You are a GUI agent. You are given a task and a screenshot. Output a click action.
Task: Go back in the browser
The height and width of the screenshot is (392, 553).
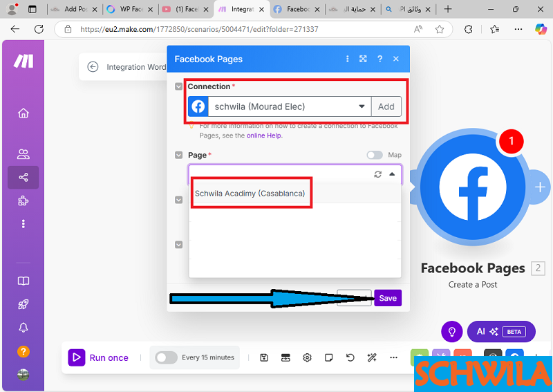click(x=15, y=29)
